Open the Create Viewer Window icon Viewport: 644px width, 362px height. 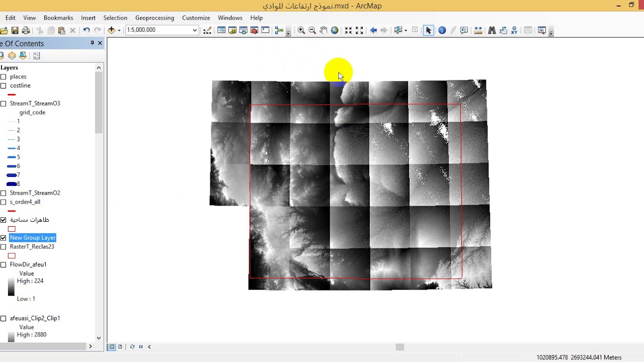tap(542, 30)
